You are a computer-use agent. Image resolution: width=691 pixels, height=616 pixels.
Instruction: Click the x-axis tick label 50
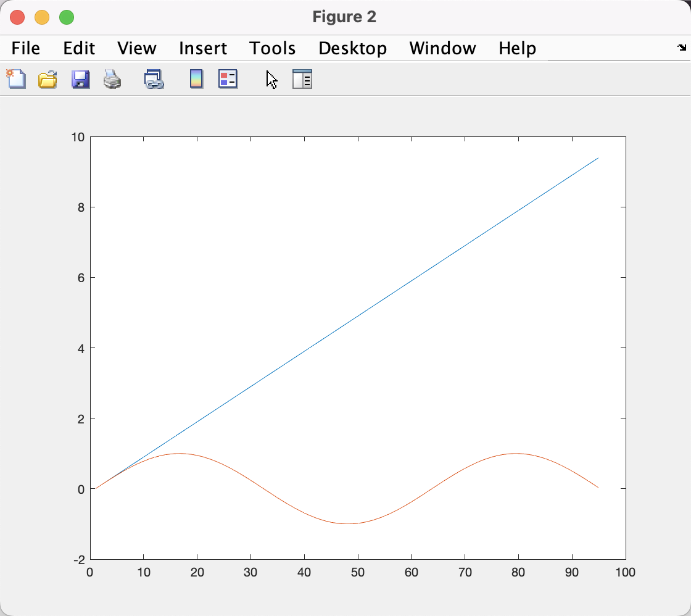358,572
